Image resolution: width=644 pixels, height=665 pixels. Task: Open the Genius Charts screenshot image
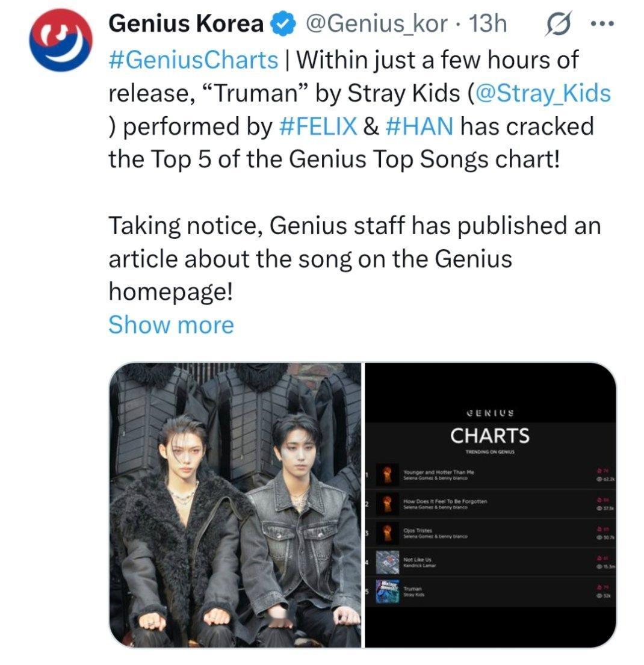coord(491,505)
